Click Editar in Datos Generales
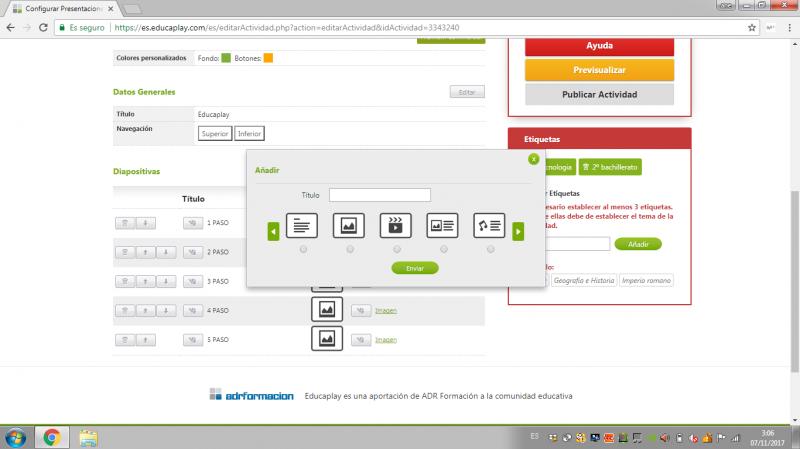The image size is (800, 449). (467, 92)
